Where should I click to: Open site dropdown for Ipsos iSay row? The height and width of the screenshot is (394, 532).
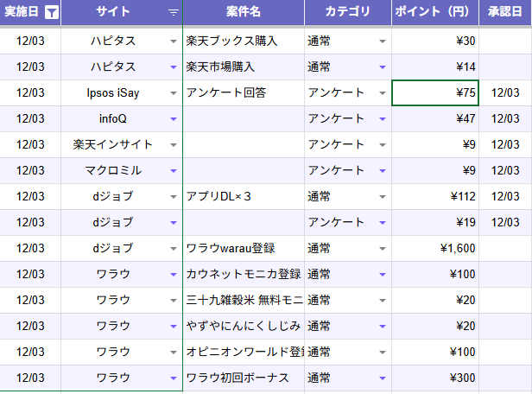point(174,93)
